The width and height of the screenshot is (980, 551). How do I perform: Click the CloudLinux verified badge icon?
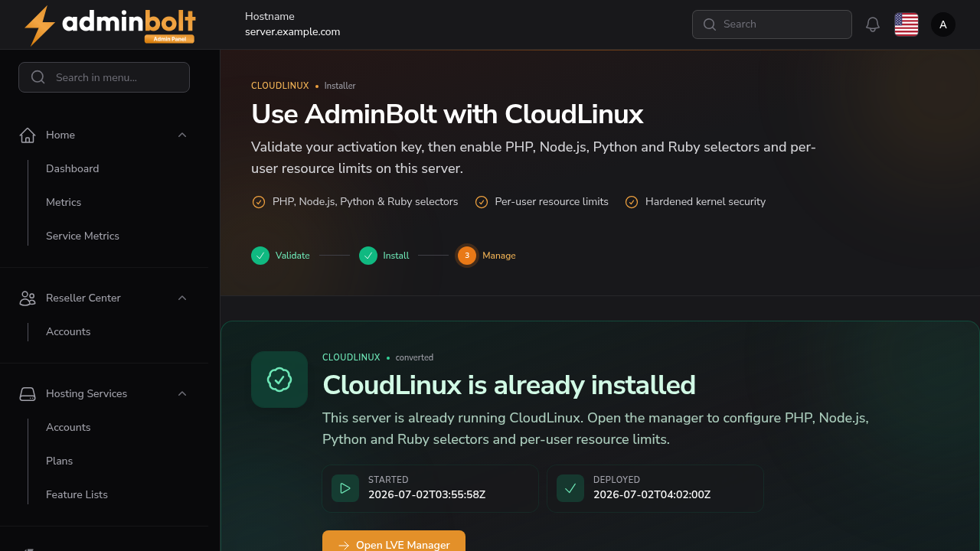click(x=279, y=380)
